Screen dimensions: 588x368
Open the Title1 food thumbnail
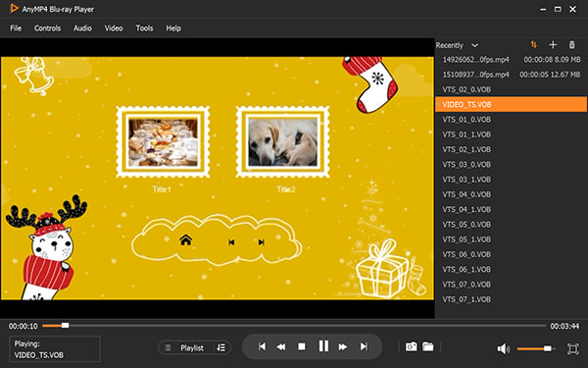point(163,142)
